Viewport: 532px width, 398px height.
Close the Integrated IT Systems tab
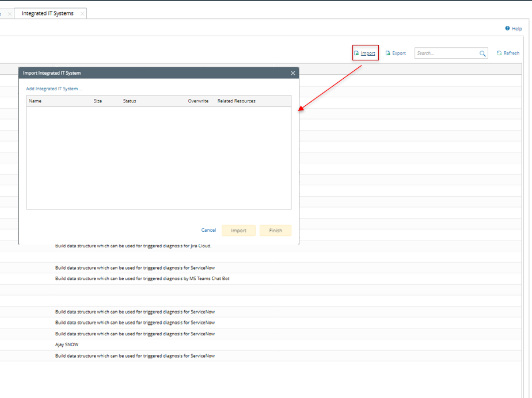pyautogui.click(x=82, y=13)
